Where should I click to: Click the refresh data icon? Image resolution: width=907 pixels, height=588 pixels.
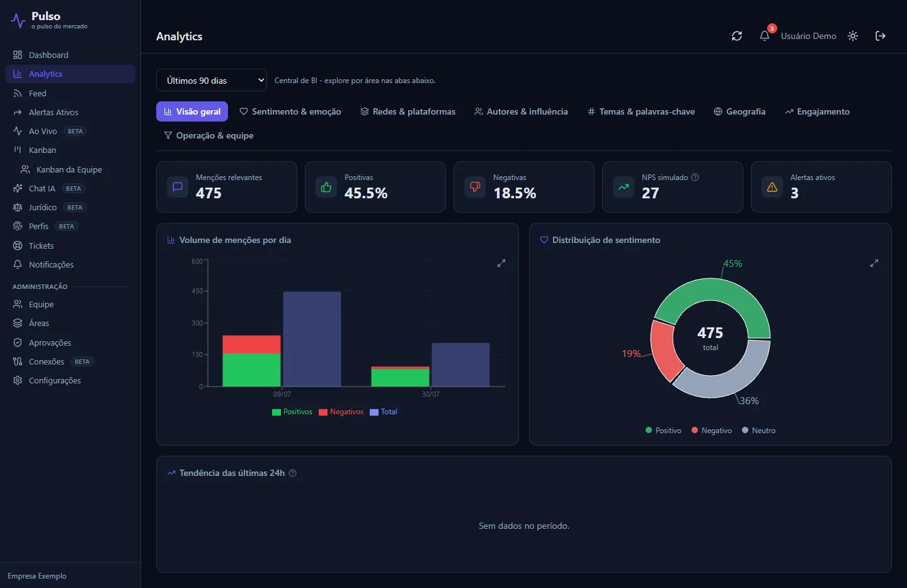point(737,36)
